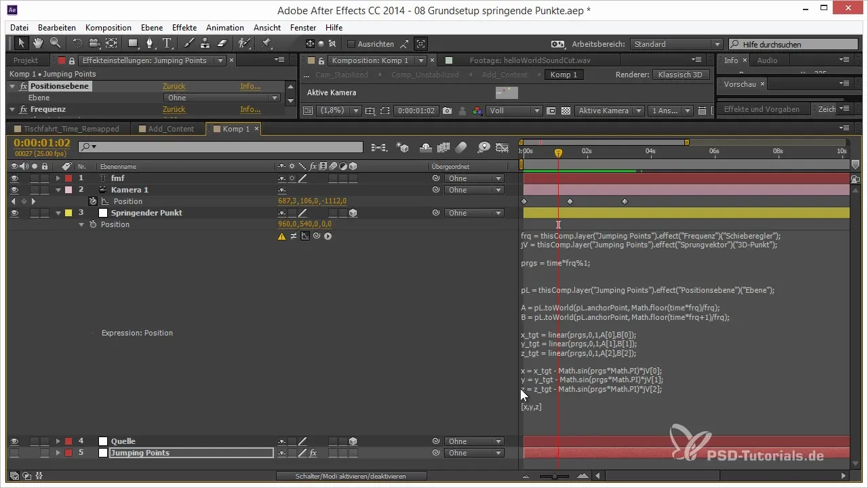868x488 pixels.
Task: Open the Graph Editor
Action: click(x=502, y=146)
